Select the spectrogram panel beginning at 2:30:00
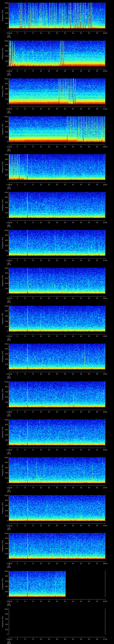Viewport: 114px width, 644px height. pyautogui.click(x=57, y=243)
